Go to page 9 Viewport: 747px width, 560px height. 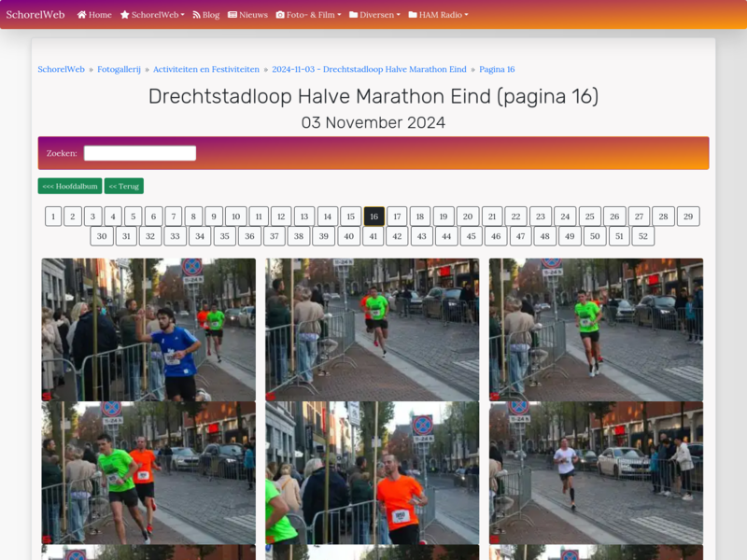coord(214,217)
